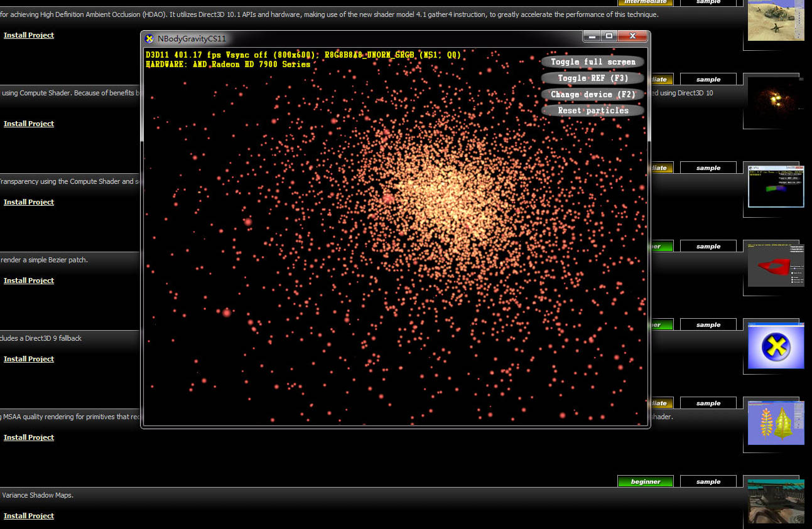Install Project below the Compute Shader description
The height and width of the screenshot is (529, 812).
tap(29, 124)
